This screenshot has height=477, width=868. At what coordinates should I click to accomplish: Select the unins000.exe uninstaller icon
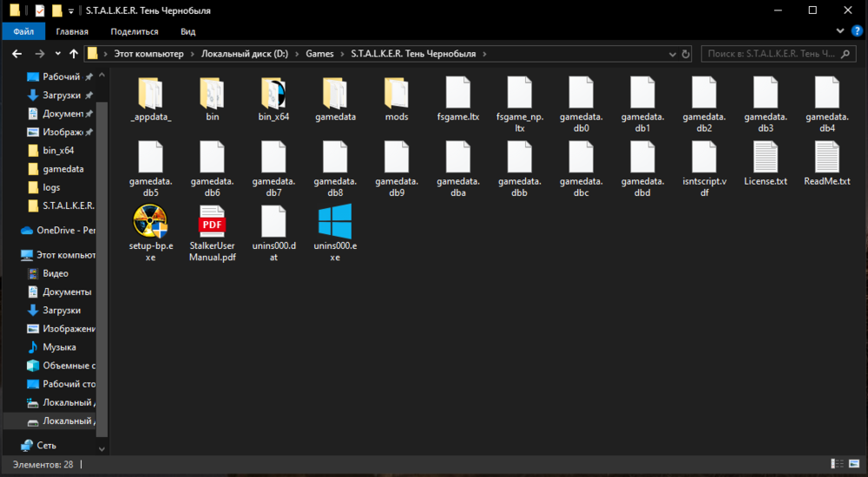pos(334,223)
